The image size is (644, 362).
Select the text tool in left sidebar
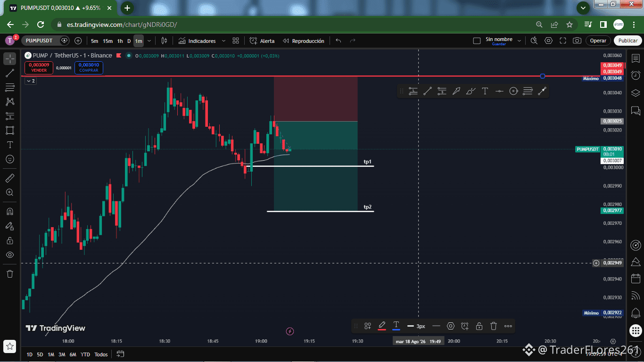[10, 145]
